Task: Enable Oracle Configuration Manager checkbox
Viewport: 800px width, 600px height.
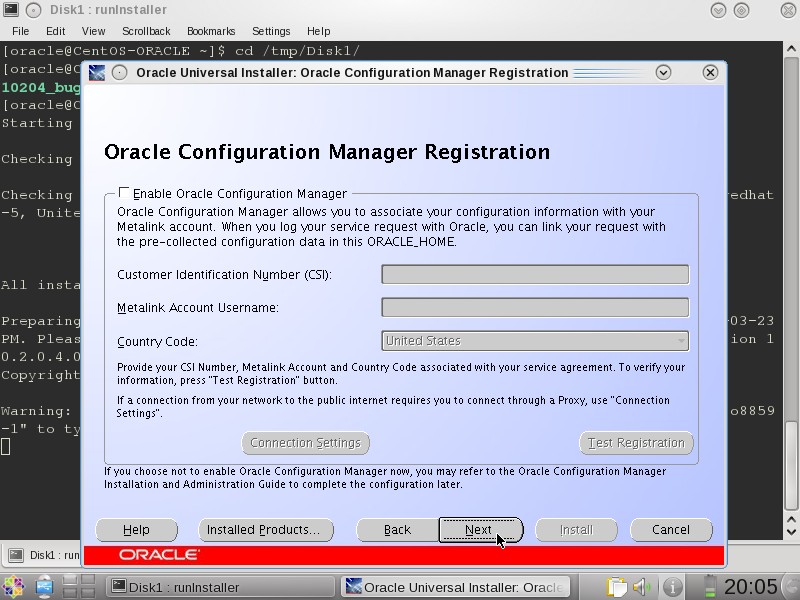Action: pyautogui.click(x=124, y=193)
